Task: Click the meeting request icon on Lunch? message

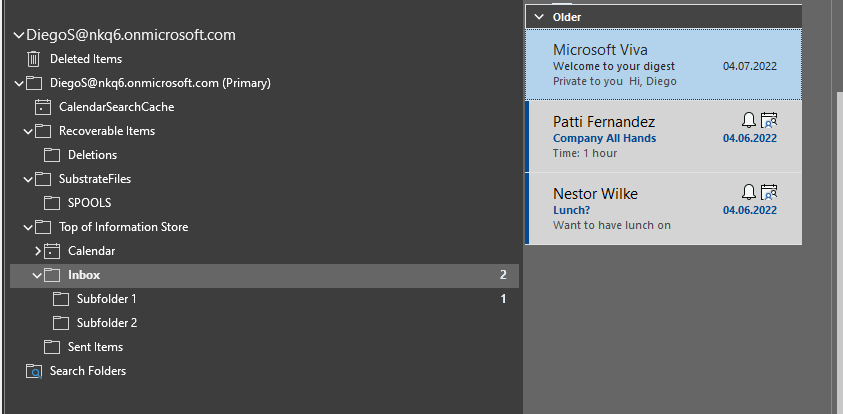Action: pos(769,192)
